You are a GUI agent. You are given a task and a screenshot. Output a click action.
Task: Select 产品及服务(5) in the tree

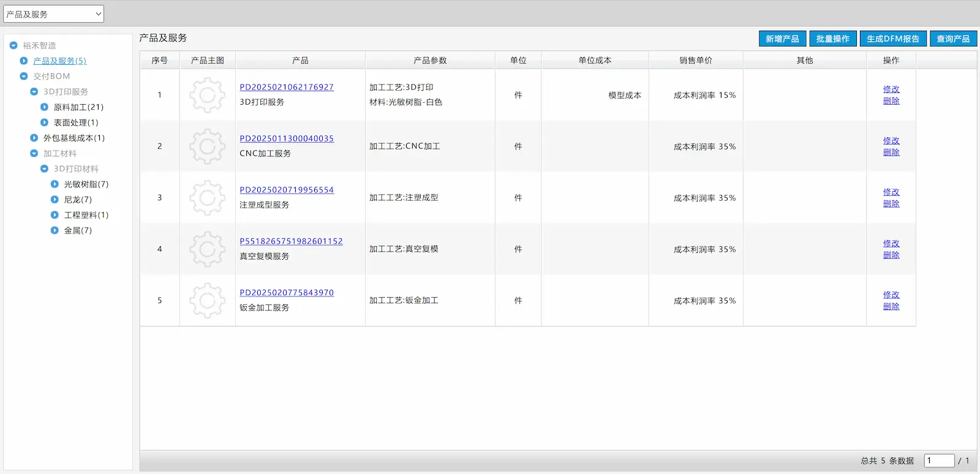click(x=60, y=61)
